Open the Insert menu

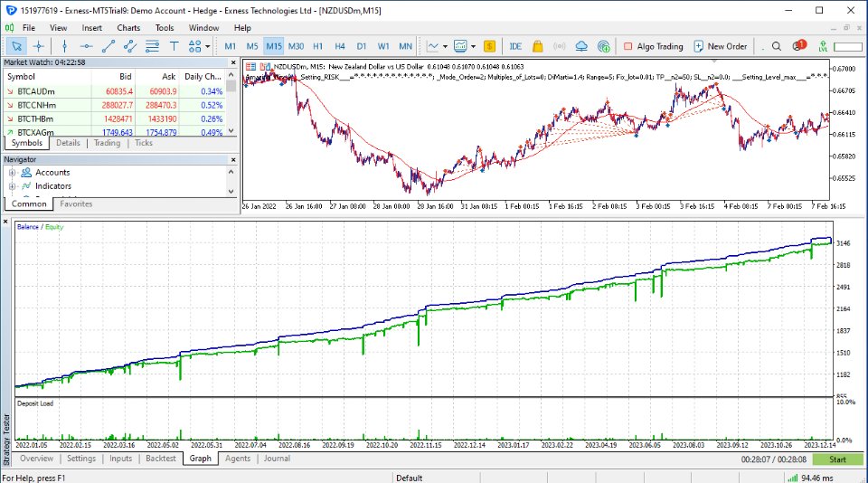point(92,28)
